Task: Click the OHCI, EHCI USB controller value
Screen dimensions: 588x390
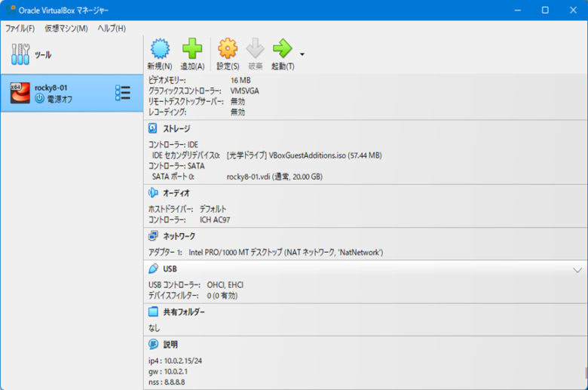Action: [225, 285]
